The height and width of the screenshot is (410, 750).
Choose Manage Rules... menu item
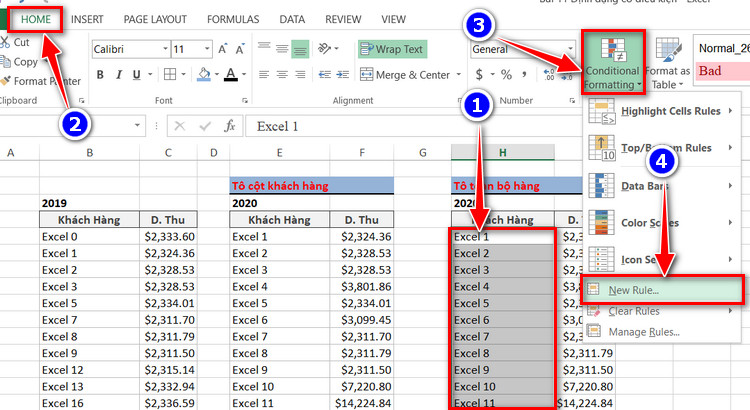(662, 332)
